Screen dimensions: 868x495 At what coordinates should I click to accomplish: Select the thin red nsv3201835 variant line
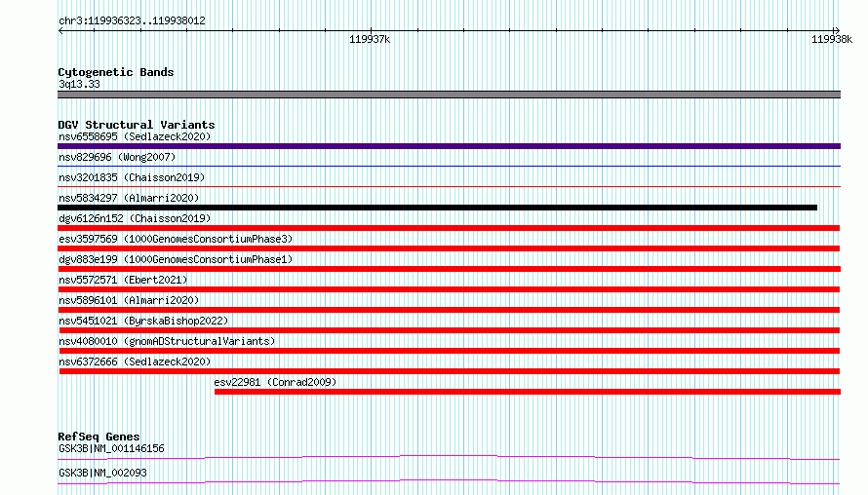point(449,186)
